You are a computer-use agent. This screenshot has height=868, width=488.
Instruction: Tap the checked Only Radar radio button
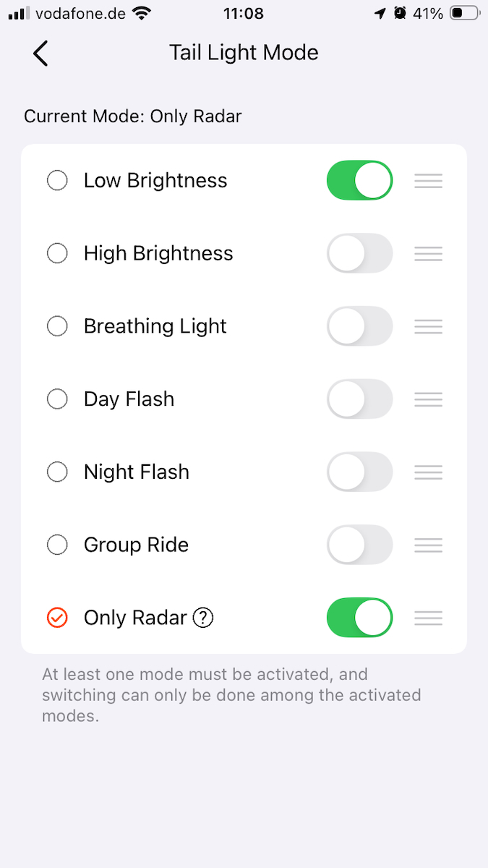(57, 618)
